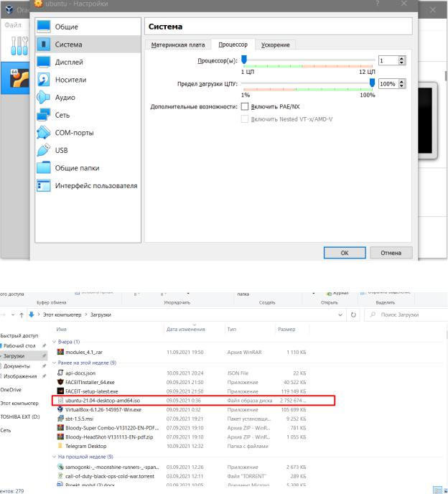The image size is (448, 494).
Task: Expand the Этот компьютер breadcrumb chevron
Action: coord(85,314)
